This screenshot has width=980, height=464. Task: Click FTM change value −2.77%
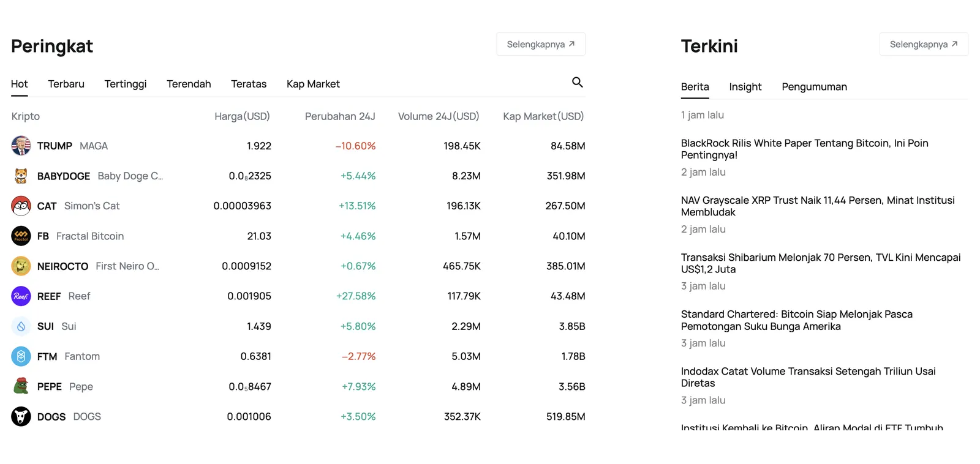[358, 356]
